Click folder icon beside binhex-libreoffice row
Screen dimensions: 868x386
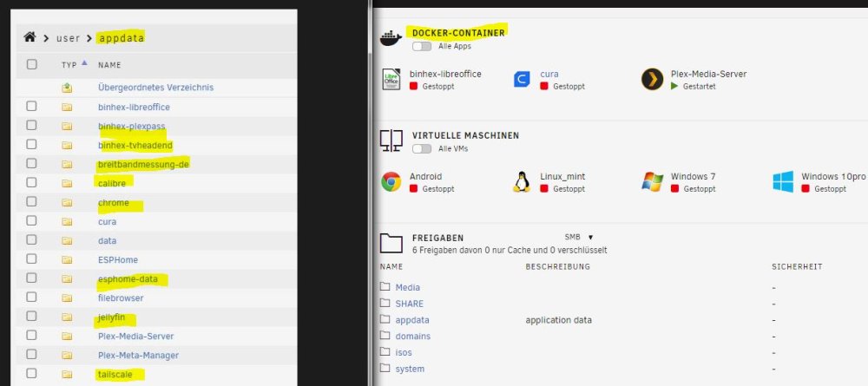pos(67,107)
